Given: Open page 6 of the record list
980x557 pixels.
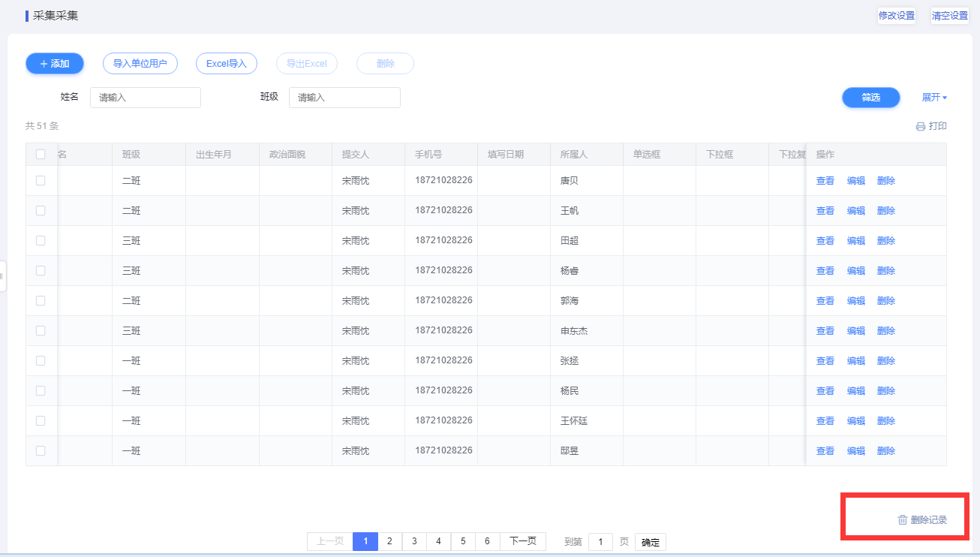Looking at the screenshot, I should coord(488,541).
